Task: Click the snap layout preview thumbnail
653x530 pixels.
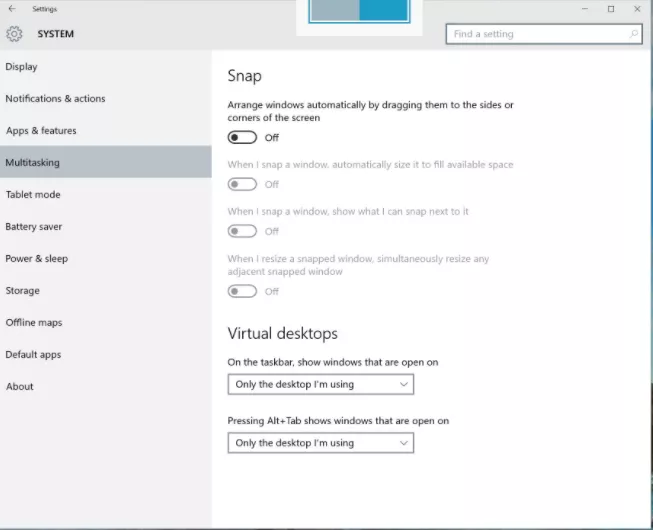Action: coord(359,11)
